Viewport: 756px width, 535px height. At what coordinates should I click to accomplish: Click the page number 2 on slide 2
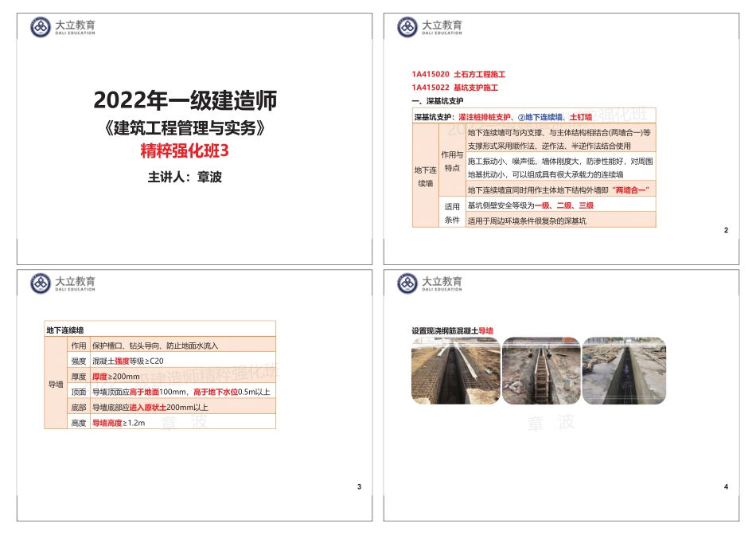click(x=726, y=229)
